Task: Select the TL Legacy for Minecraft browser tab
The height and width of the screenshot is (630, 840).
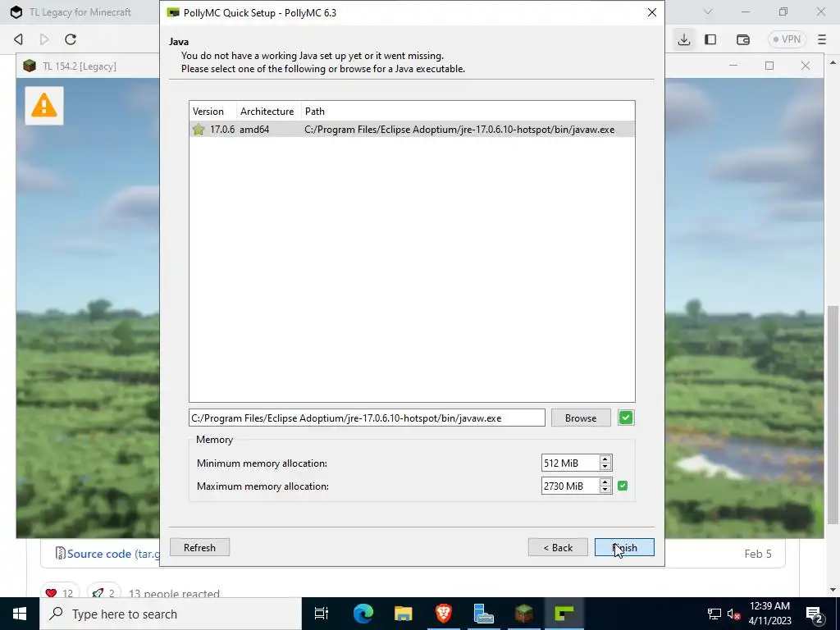Action: (80, 11)
